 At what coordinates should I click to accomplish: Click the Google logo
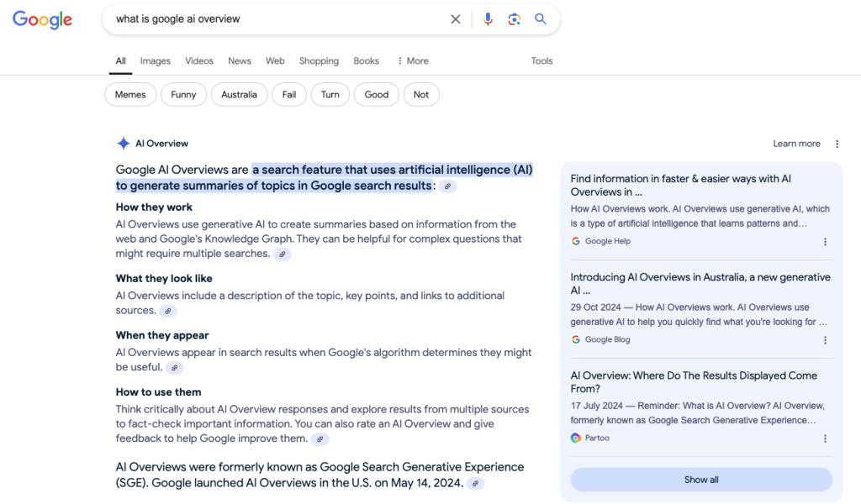click(42, 19)
